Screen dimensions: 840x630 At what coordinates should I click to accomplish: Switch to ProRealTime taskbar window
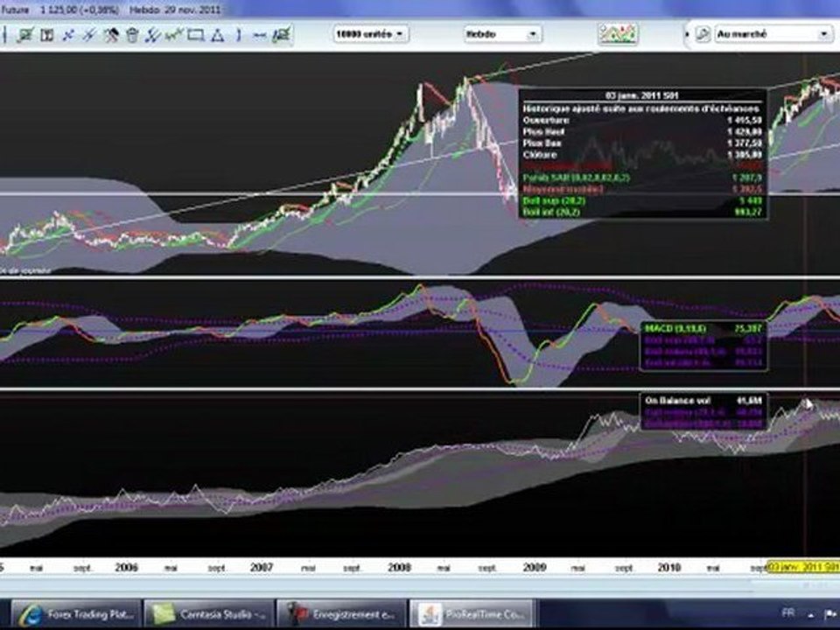[473, 614]
